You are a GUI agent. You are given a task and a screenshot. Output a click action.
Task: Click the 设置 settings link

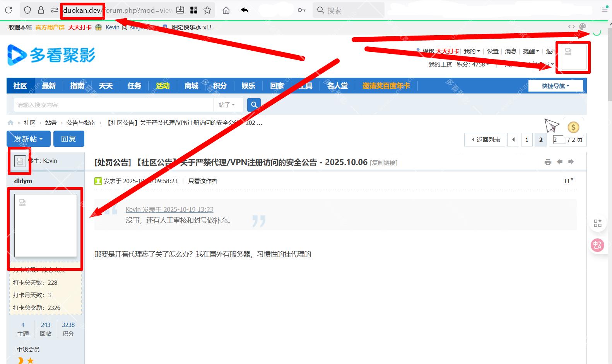(493, 51)
